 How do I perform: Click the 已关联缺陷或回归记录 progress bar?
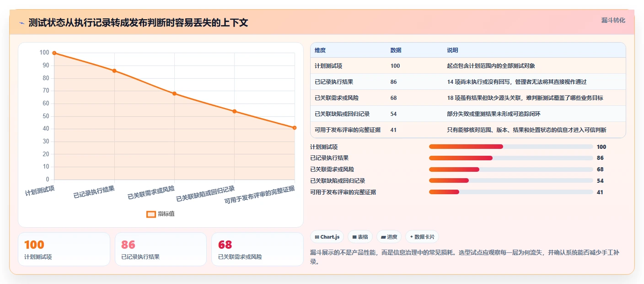coord(511,181)
